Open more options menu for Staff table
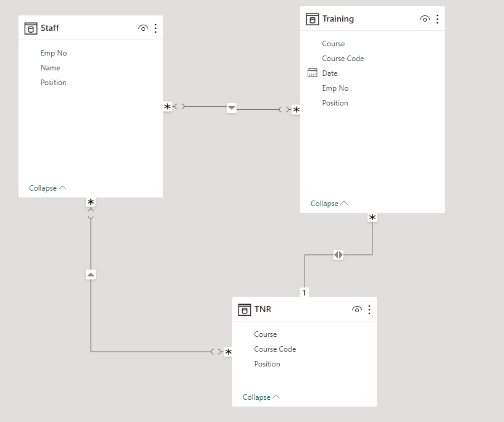The height and width of the screenshot is (422, 504). tap(156, 28)
